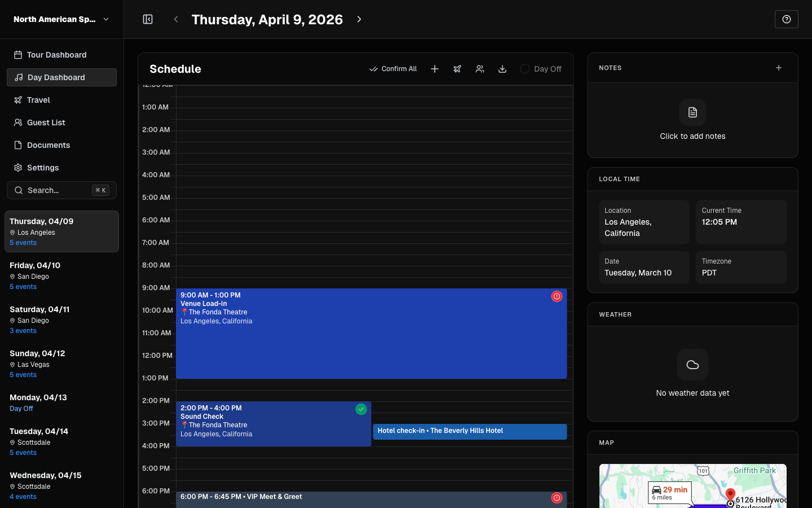The width and height of the screenshot is (812, 508).
Task: Open the Guest List people icon on schedule header
Action: pyautogui.click(x=480, y=68)
